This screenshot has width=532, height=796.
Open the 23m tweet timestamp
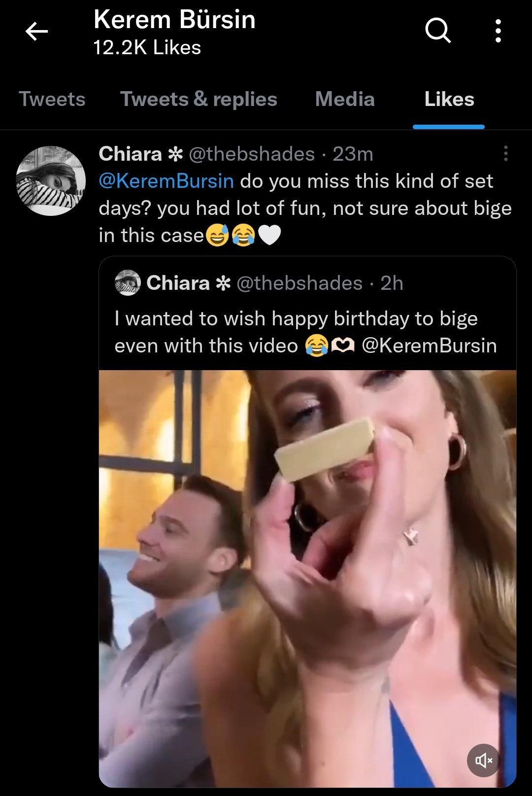353,154
